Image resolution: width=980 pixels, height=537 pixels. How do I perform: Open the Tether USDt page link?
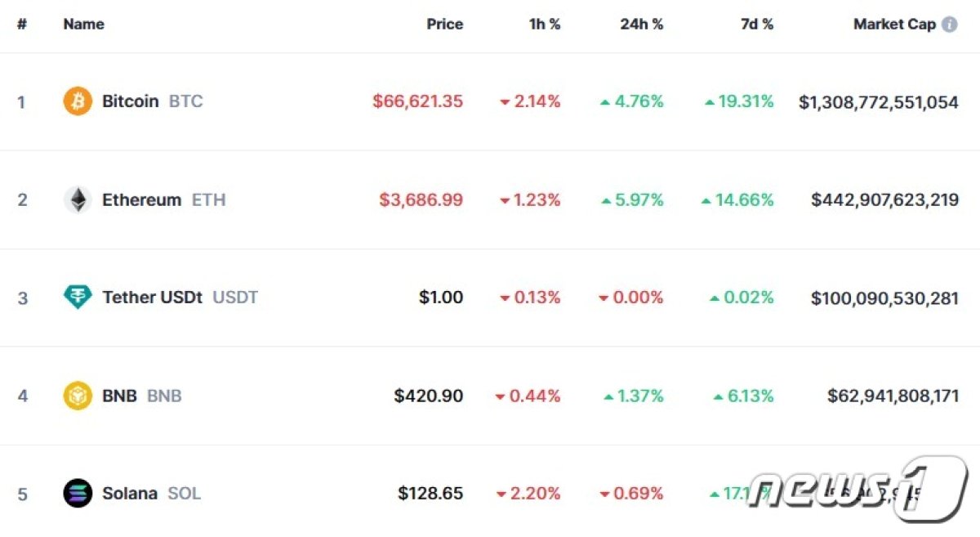pos(152,298)
